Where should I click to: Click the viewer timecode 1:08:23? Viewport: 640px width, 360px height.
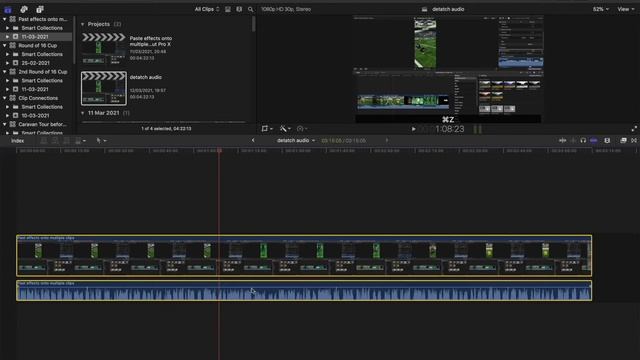tap(449, 129)
